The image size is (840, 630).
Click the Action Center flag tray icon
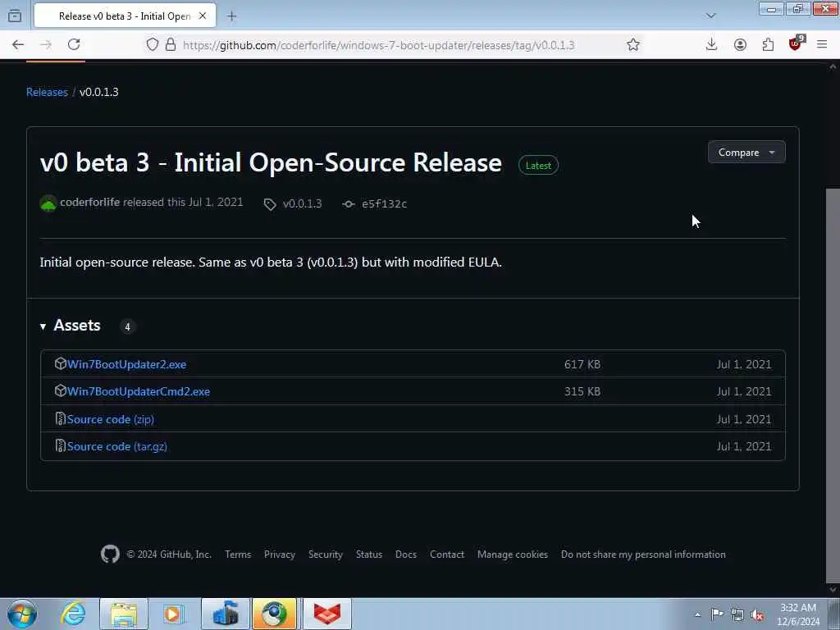717,614
